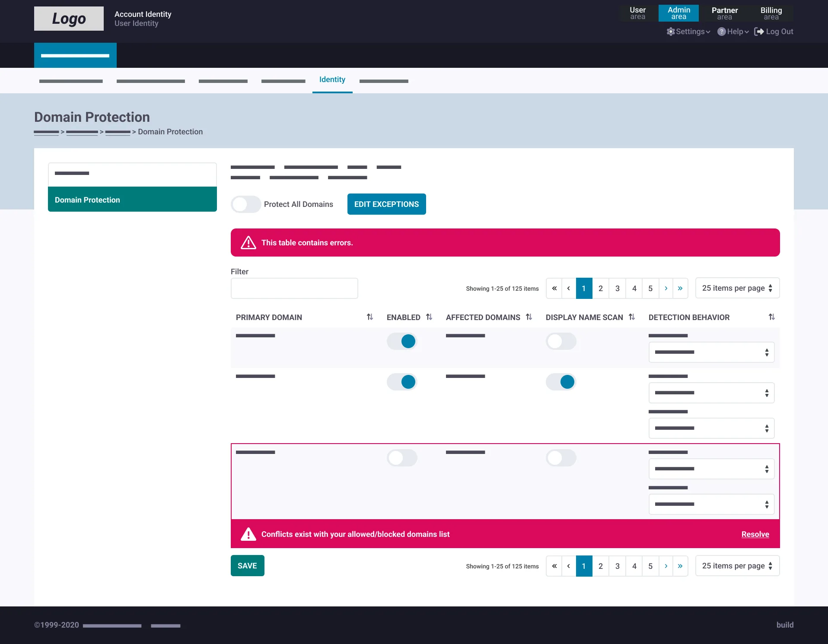Sort the Detection Behavior column
This screenshot has width=828, height=644.
click(772, 317)
